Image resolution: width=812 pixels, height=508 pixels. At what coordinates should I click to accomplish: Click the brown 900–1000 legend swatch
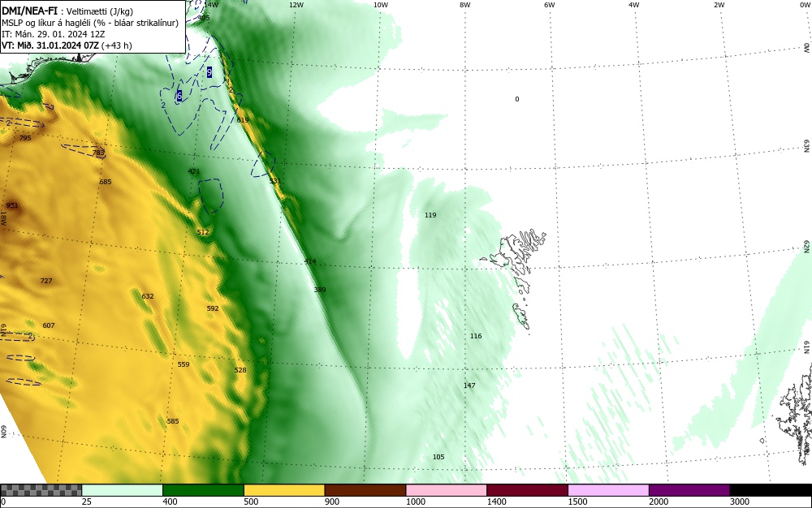365,490
